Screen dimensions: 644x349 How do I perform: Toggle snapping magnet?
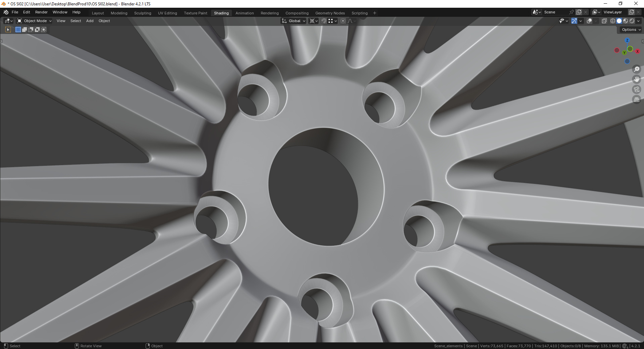pos(324,21)
